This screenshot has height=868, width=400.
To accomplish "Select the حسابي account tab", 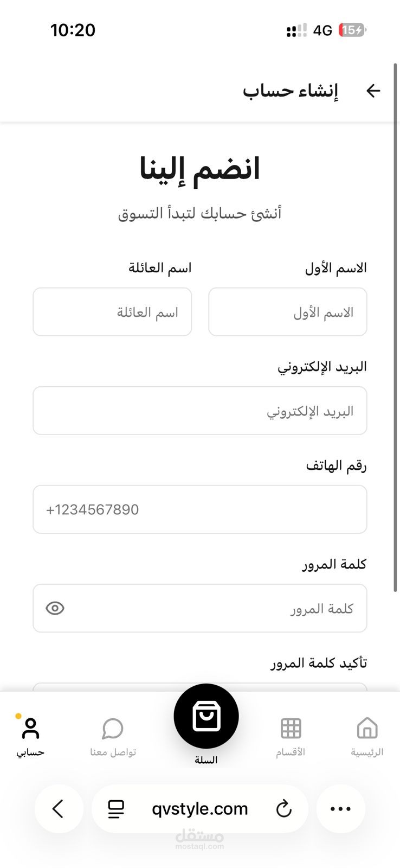I will 30,735.
